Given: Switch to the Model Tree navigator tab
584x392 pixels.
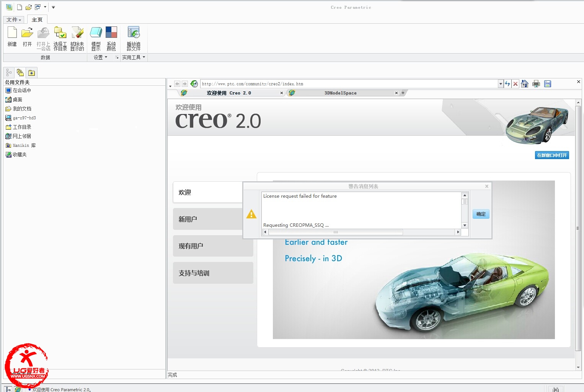Looking at the screenshot, I should point(8,72).
